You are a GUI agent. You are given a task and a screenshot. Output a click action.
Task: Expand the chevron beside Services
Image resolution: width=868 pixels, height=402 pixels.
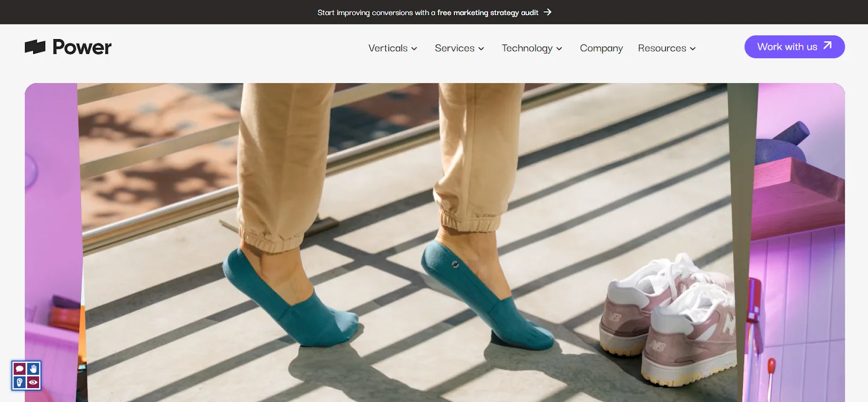(x=481, y=49)
